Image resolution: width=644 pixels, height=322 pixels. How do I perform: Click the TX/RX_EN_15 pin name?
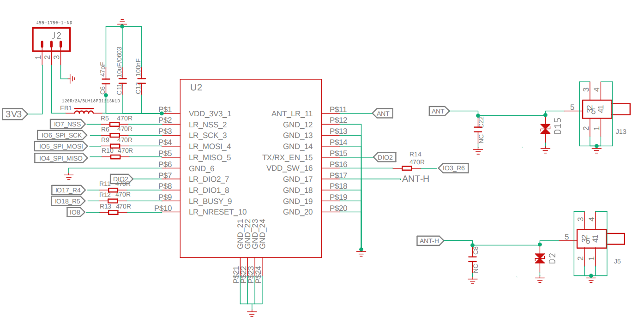pyautogui.click(x=288, y=157)
